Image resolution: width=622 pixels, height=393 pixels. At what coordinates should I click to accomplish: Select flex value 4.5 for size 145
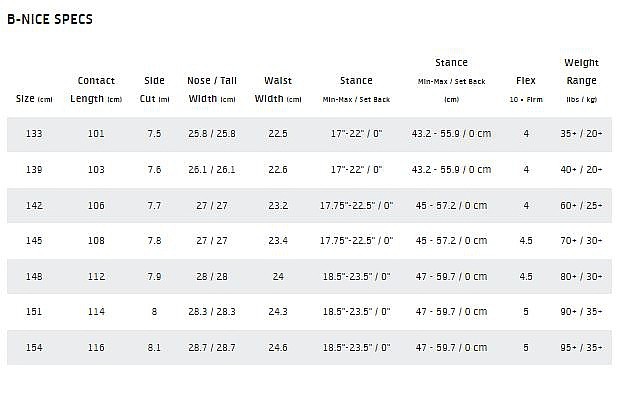coord(526,241)
